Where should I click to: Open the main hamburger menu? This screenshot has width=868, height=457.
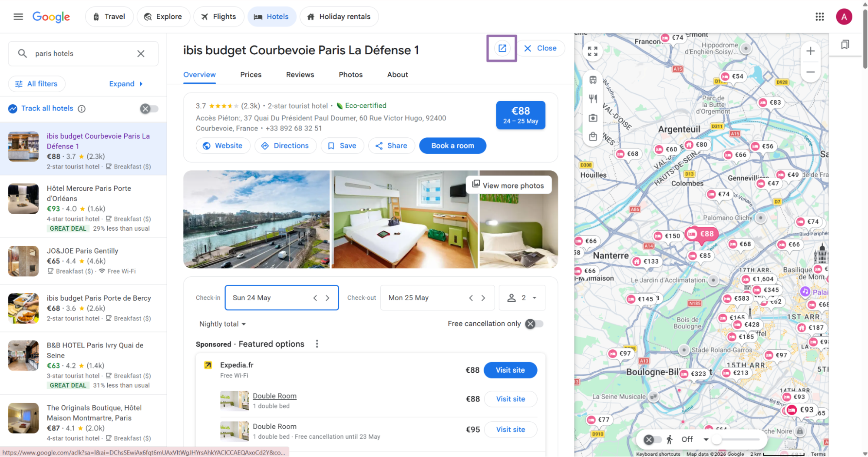[x=18, y=17]
